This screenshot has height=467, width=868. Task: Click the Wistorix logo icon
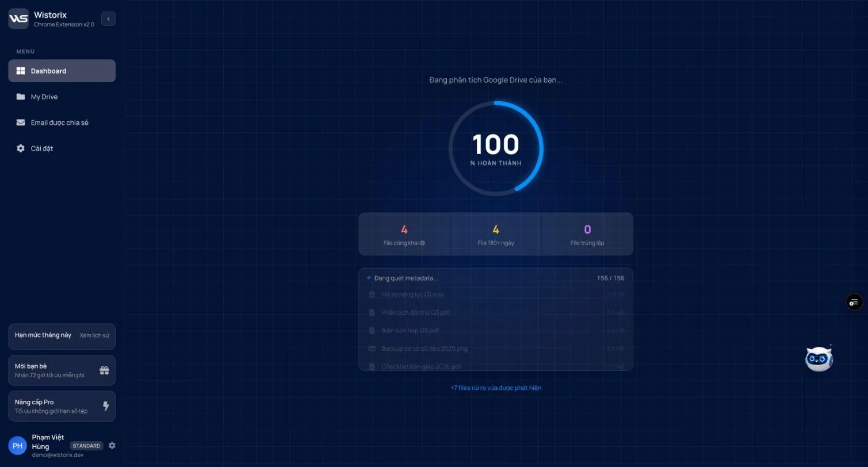18,18
